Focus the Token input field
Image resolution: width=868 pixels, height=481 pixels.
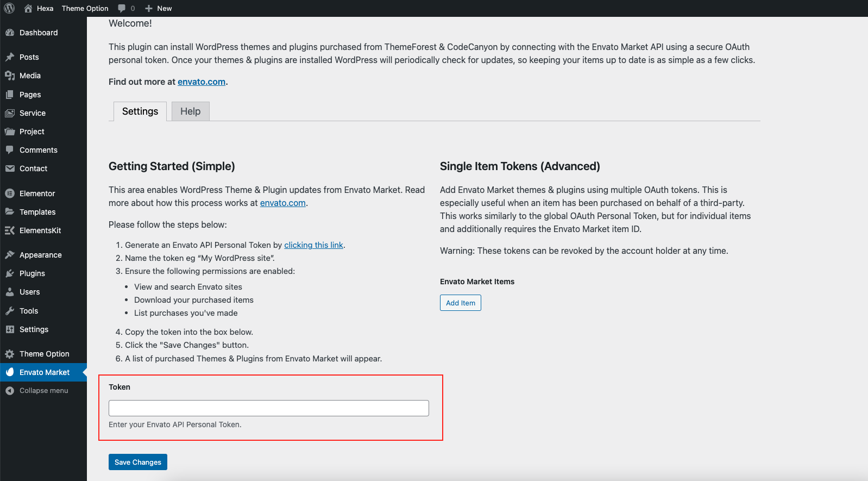(269, 408)
